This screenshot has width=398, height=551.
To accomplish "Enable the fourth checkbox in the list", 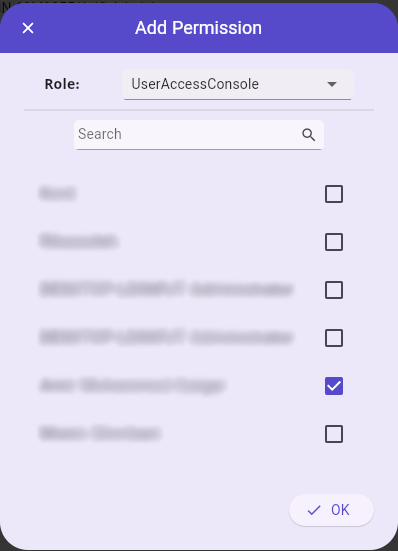I will pos(334,338).
